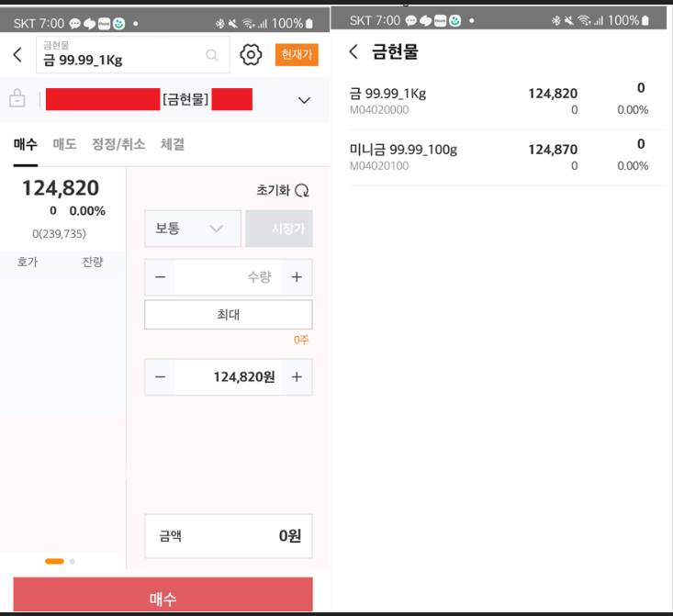Tap the 수량 quantity input field
673x616 pixels.
(x=229, y=277)
